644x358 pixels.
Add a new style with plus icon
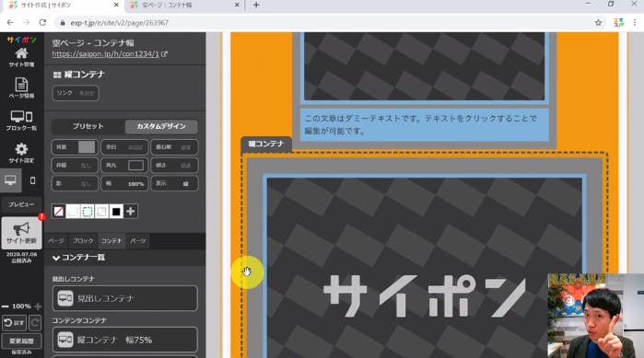(131, 212)
